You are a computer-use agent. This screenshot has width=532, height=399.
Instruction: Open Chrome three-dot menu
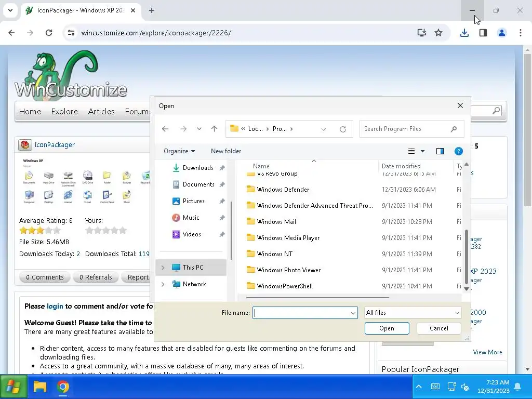pyautogui.click(x=521, y=33)
